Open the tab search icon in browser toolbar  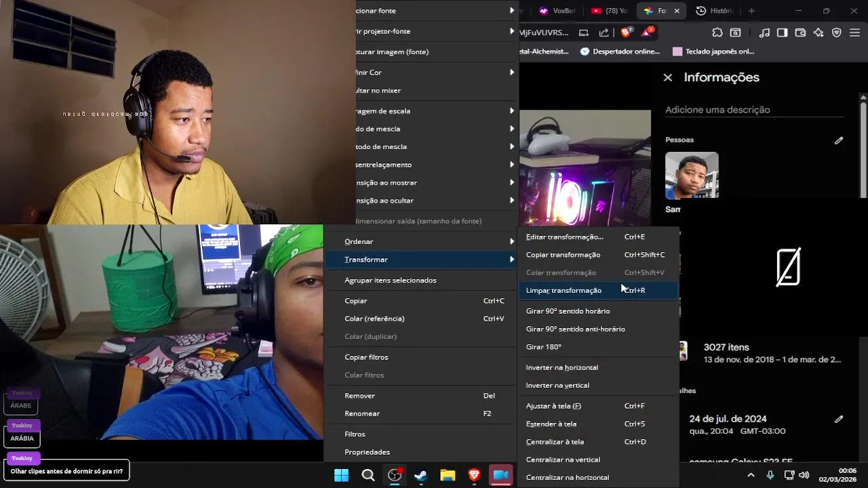(735, 32)
